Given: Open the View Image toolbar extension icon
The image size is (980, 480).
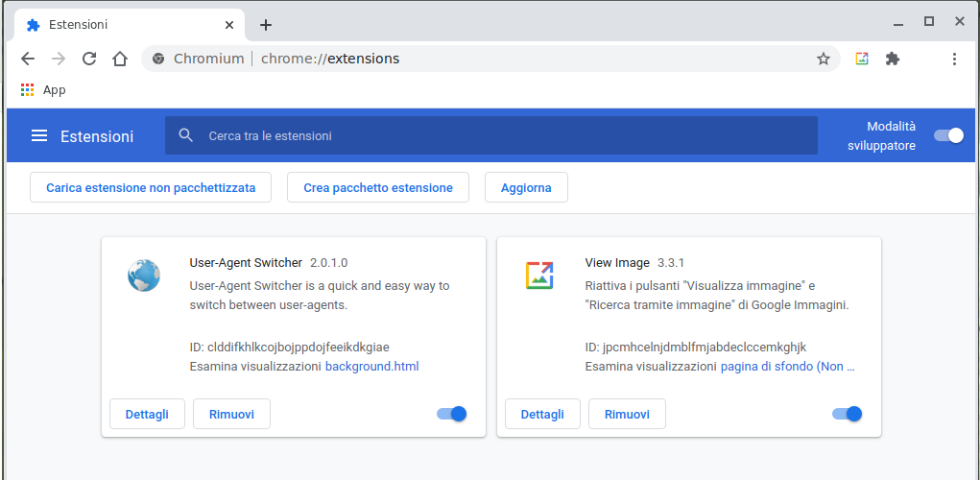Looking at the screenshot, I should [862, 59].
